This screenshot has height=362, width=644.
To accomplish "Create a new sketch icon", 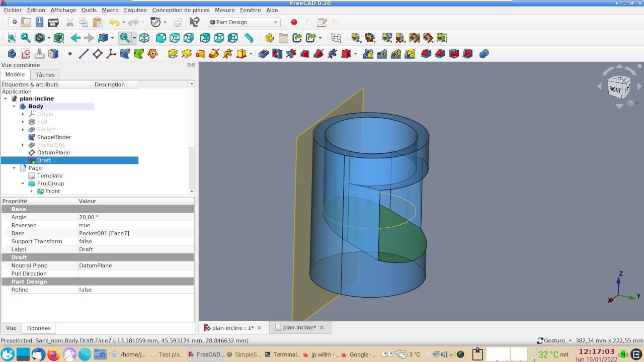I will (26, 53).
